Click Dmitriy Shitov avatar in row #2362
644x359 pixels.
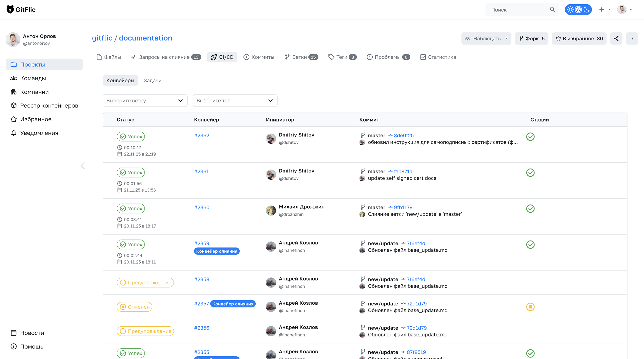click(x=271, y=138)
